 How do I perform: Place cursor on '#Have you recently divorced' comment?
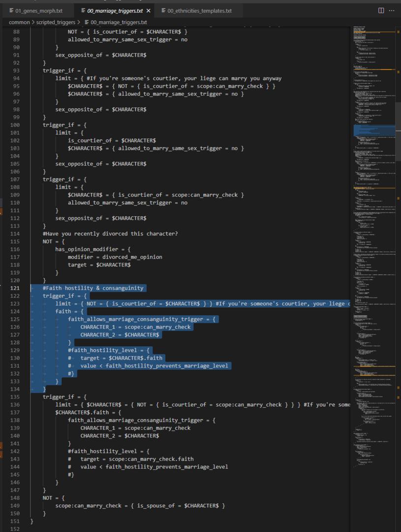click(x=110, y=234)
